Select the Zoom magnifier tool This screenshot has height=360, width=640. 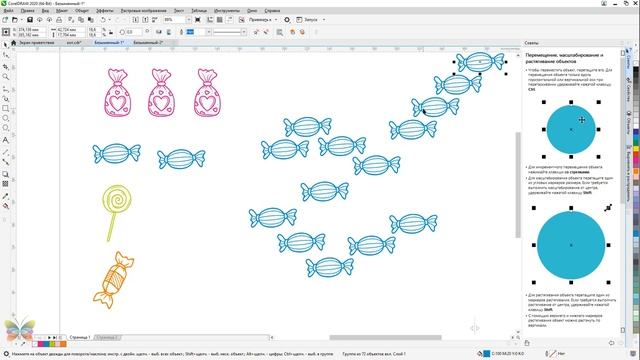[x=5, y=77]
